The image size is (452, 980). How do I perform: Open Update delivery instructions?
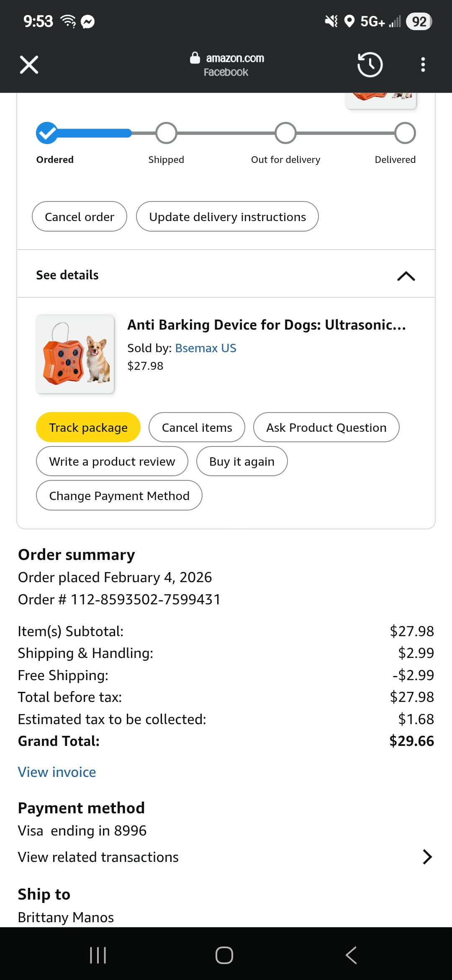(227, 217)
